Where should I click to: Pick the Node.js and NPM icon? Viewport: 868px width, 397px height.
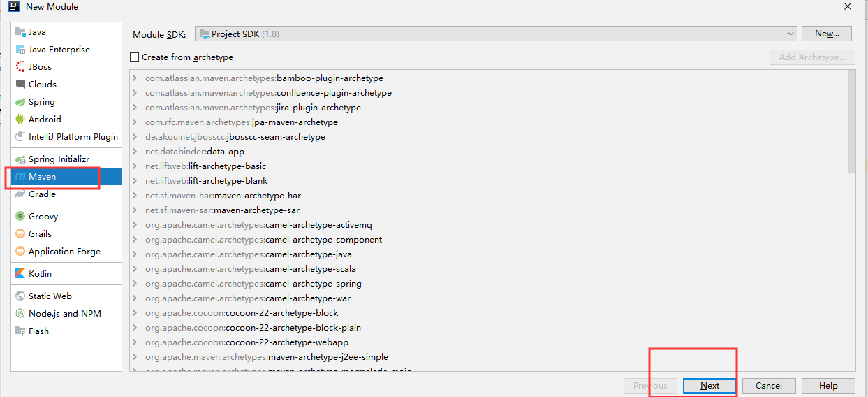tap(20, 314)
